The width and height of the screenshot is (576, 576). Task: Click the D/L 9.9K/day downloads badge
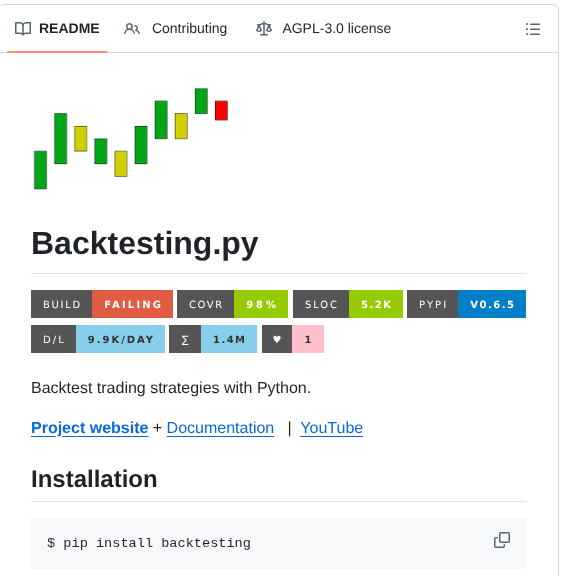(x=98, y=339)
